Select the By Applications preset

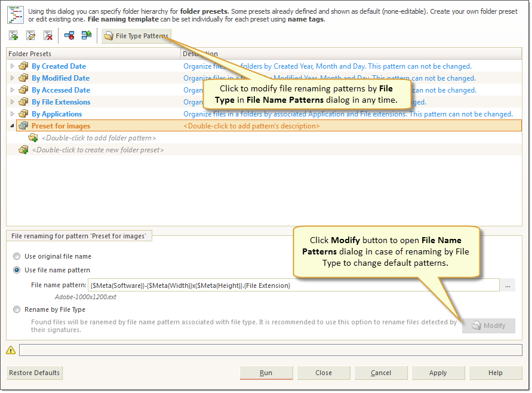(x=57, y=113)
